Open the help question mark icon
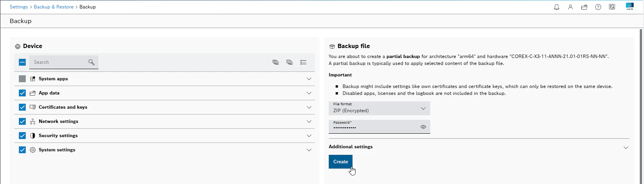 tap(598, 7)
